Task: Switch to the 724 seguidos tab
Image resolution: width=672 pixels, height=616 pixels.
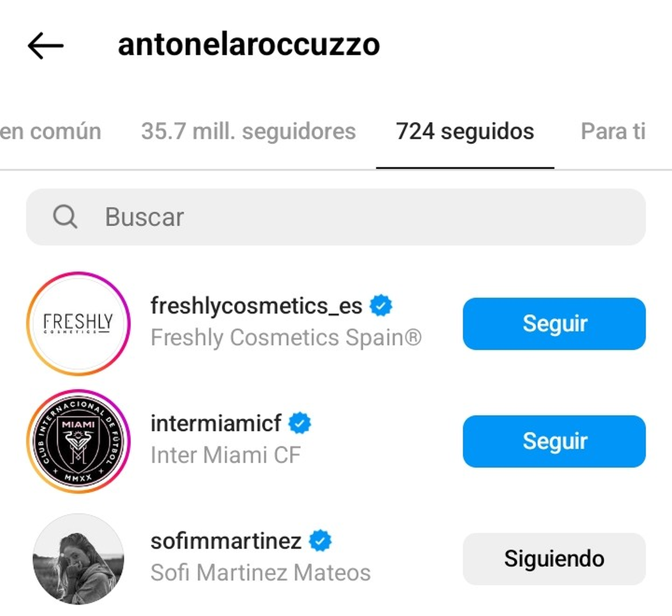Action: (465, 131)
